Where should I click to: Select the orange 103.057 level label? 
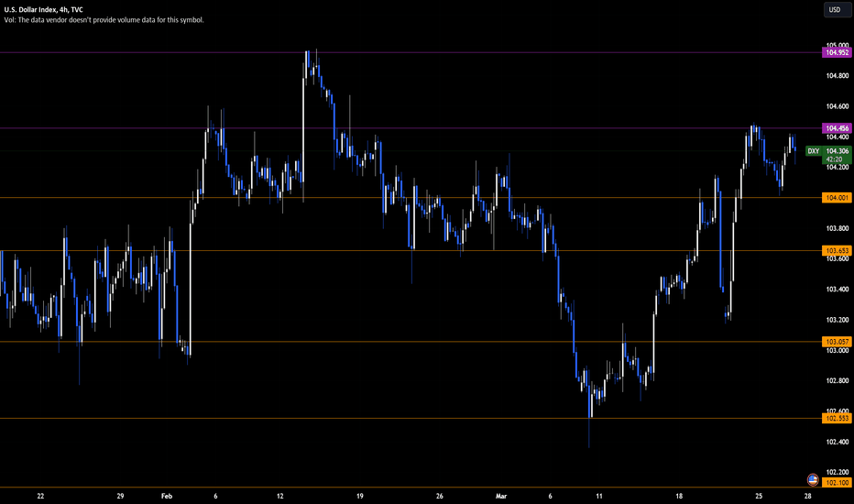tap(837, 342)
